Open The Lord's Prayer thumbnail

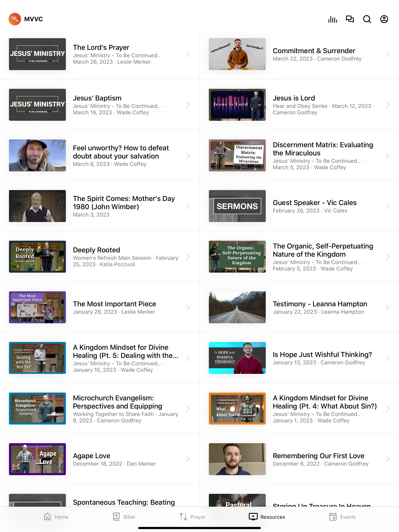click(x=37, y=54)
